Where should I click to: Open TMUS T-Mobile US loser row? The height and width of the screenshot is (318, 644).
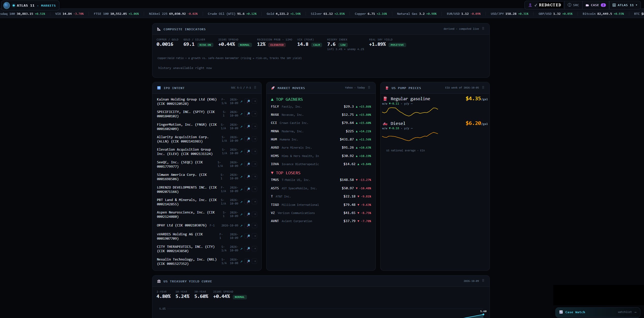coord(321,180)
